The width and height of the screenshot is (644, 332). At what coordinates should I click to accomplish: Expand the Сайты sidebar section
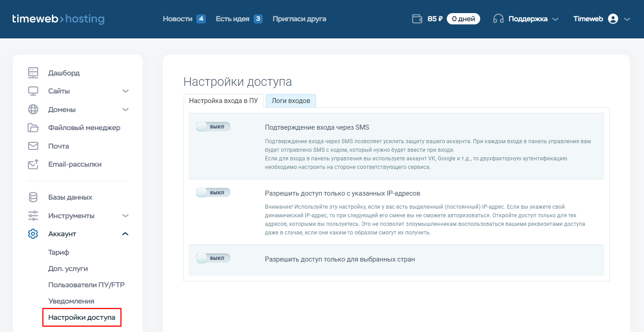pos(125,91)
